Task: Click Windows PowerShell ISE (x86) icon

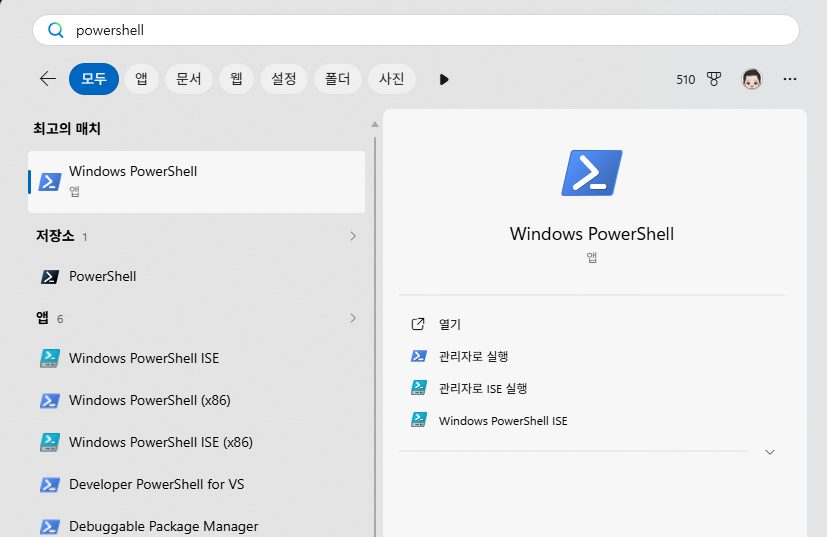Action: [x=50, y=442]
